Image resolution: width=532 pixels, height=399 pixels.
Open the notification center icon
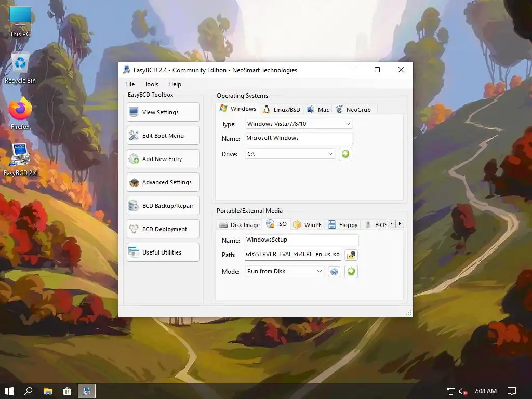pos(512,391)
